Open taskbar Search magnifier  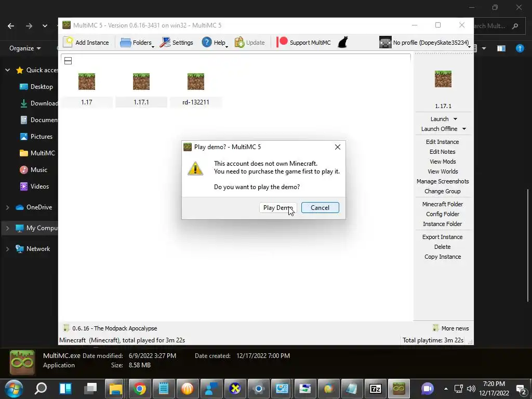[41, 389]
